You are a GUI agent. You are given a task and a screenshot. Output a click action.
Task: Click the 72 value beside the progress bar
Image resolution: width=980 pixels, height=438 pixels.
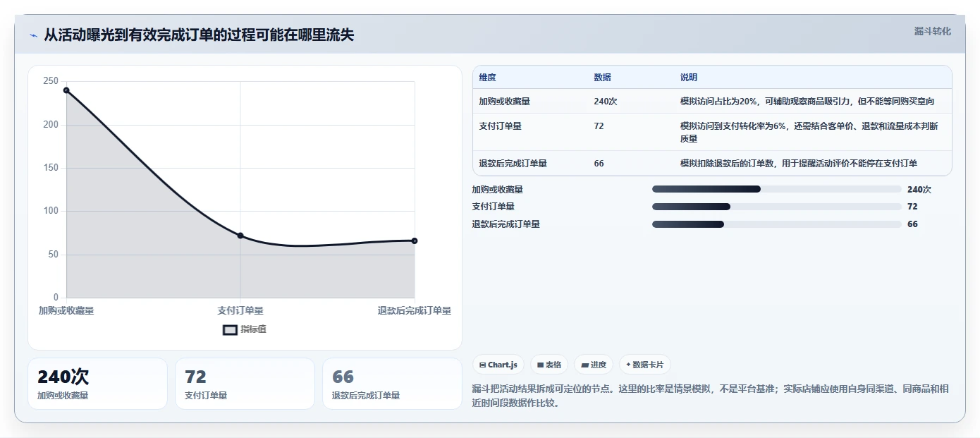[912, 207]
